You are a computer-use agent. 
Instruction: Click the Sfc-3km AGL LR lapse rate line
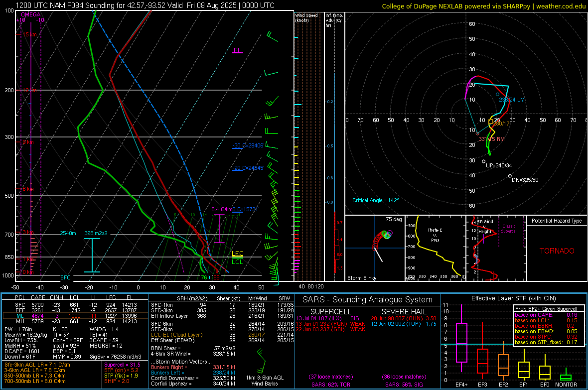tap(37, 365)
